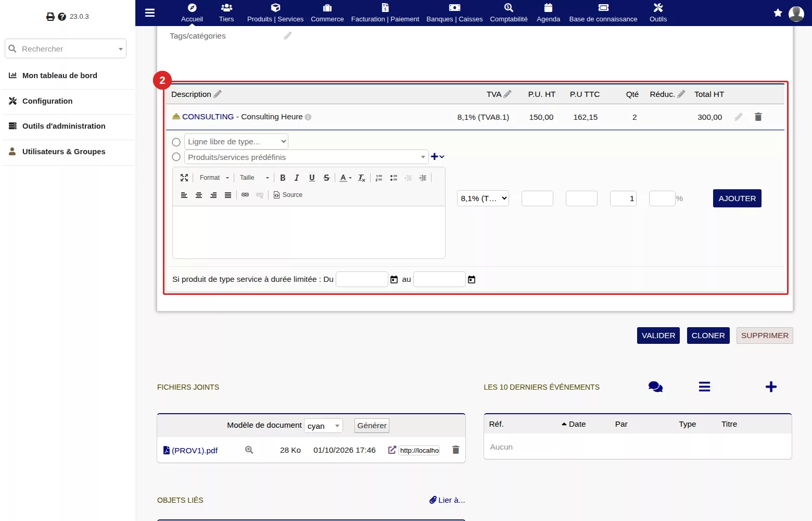812x521 pixels.
Task: Open the document model dropdown showing cyan
Action: [324, 426]
